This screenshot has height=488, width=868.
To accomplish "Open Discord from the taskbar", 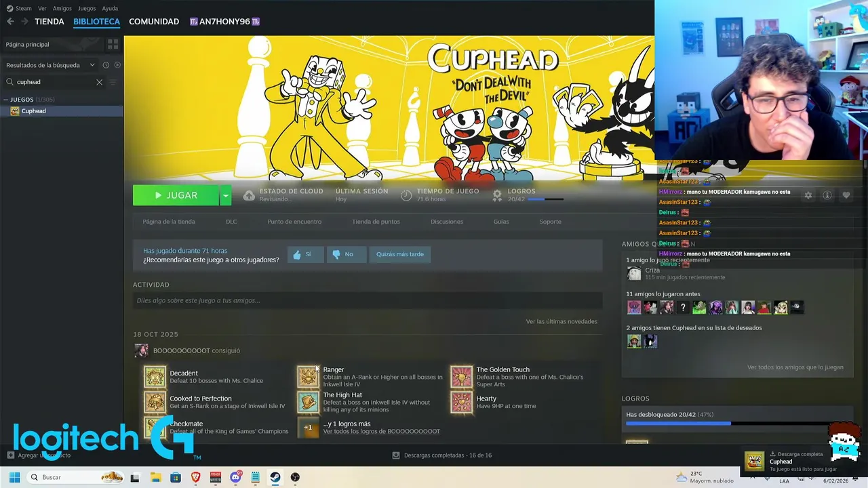I will (x=236, y=477).
